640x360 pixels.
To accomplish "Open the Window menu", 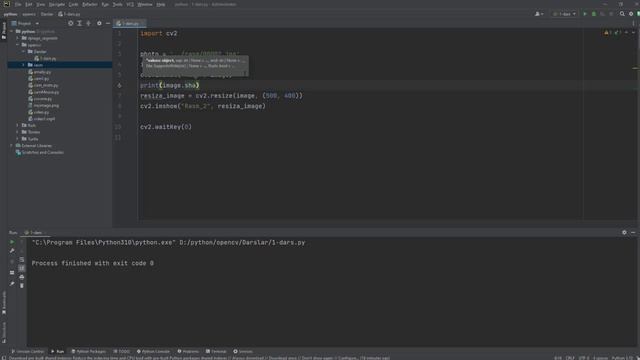I will 144,4.
